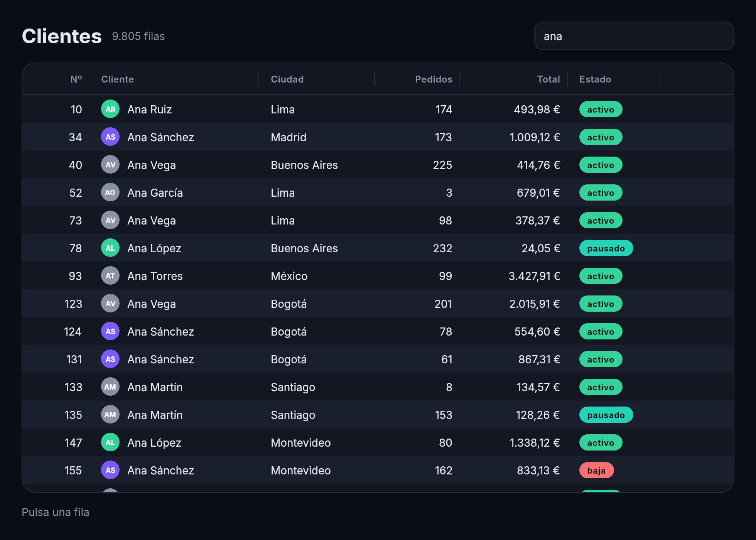Click the 'pausado' badge in row 135
The image size is (756, 540).
(x=606, y=415)
